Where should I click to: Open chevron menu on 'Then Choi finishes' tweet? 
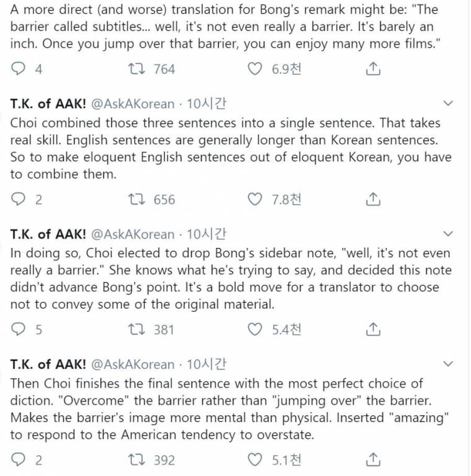point(448,364)
